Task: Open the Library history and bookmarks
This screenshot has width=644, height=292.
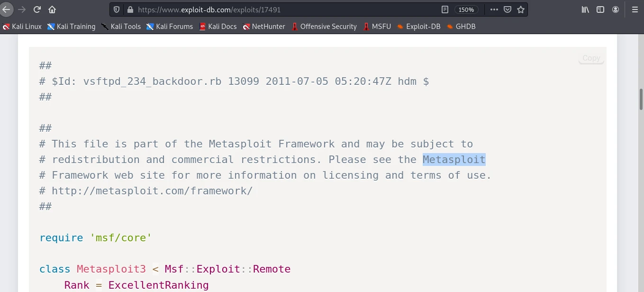Action: (x=586, y=9)
